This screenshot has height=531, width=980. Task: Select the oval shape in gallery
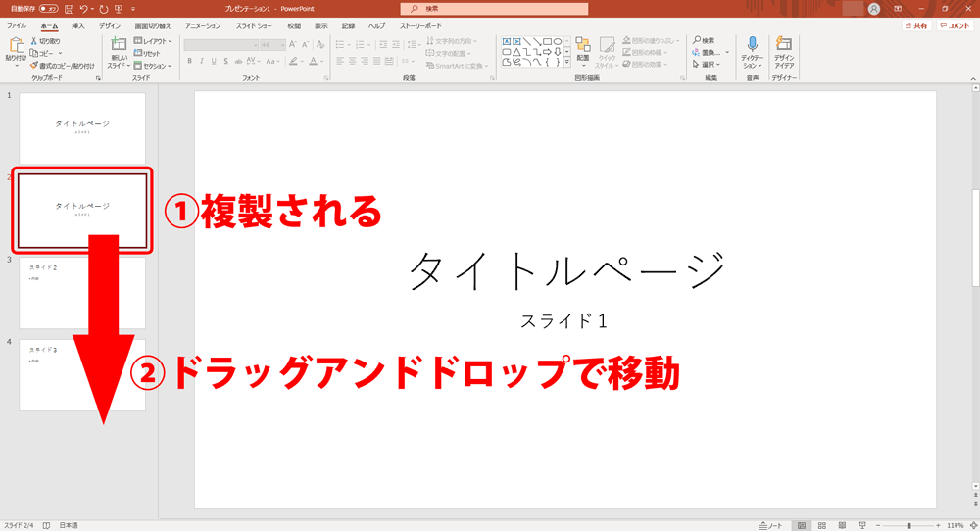(x=558, y=42)
